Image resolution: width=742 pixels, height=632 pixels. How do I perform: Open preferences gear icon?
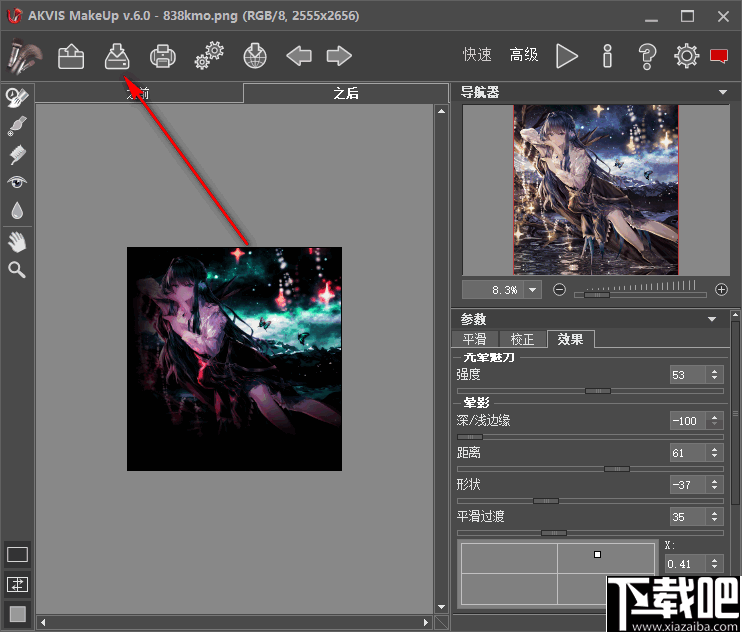tap(686, 56)
